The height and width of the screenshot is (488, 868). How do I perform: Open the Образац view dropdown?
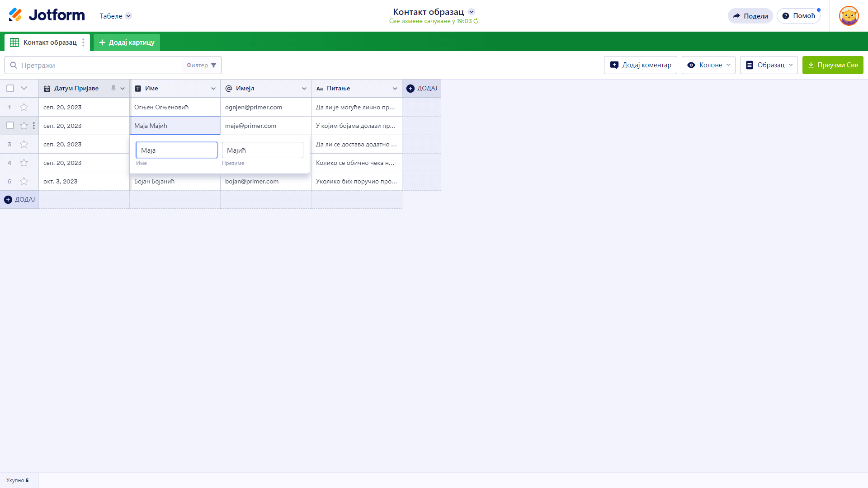(769, 65)
